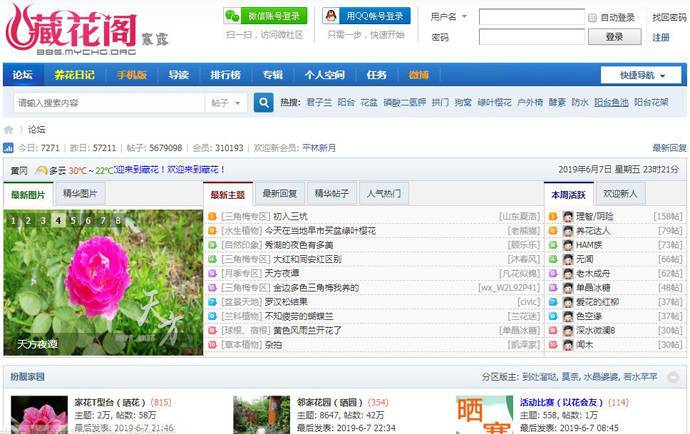The height and width of the screenshot is (434, 690).
Task: Enable the 自动登录 checkbox
Action: tap(592, 18)
